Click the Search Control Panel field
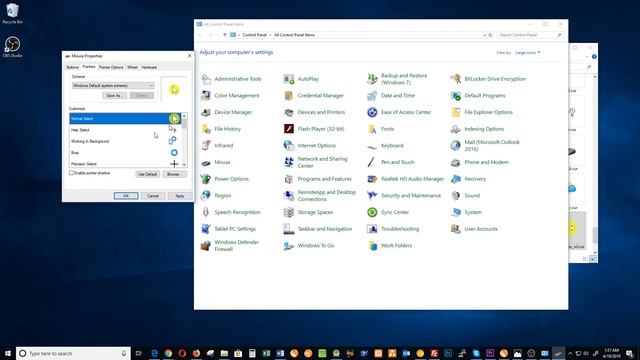This screenshot has width=640, height=360. [x=530, y=35]
